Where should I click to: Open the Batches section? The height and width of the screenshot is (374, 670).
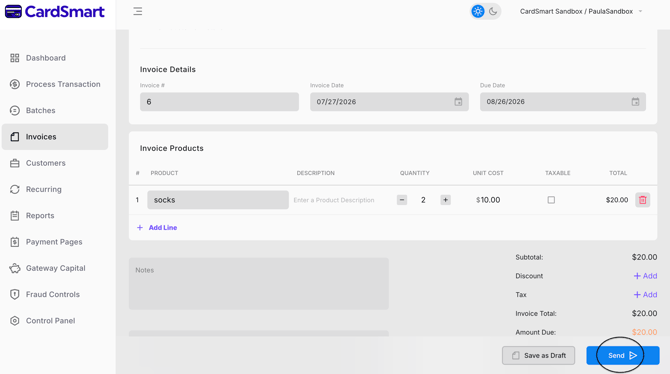(41, 110)
